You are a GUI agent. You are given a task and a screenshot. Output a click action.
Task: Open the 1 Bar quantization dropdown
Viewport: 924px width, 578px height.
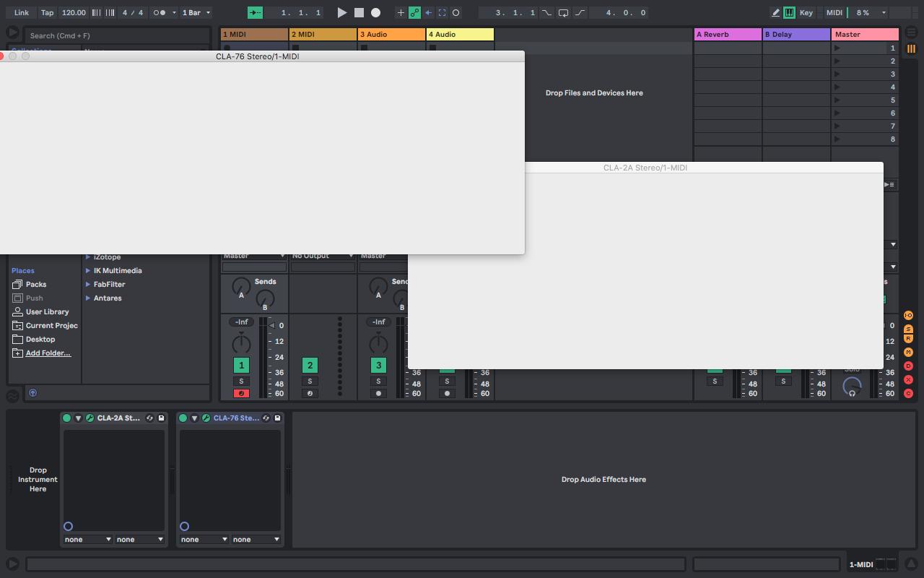click(196, 13)
